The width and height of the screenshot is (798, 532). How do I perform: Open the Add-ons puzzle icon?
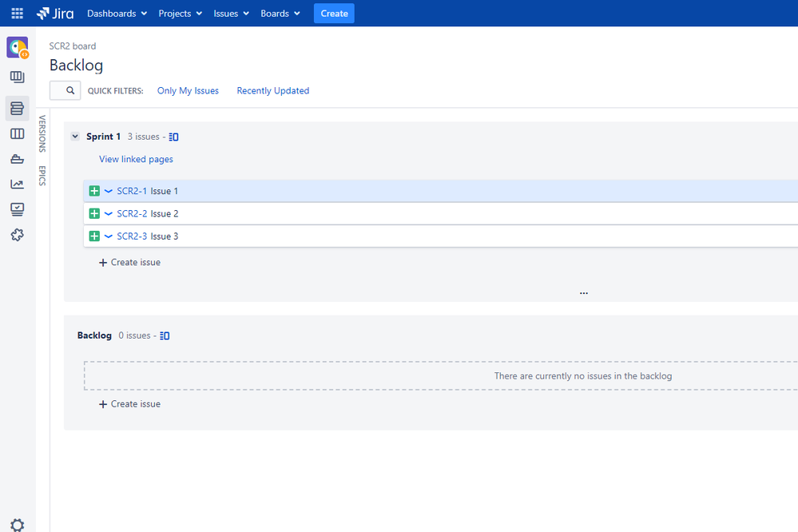[x=18, y=235]
